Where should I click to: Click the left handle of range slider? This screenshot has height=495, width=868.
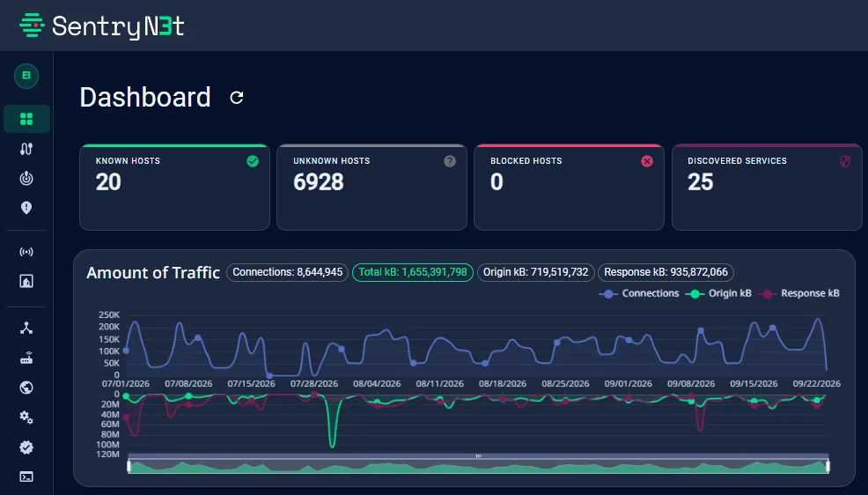click(x=129, y=466)
